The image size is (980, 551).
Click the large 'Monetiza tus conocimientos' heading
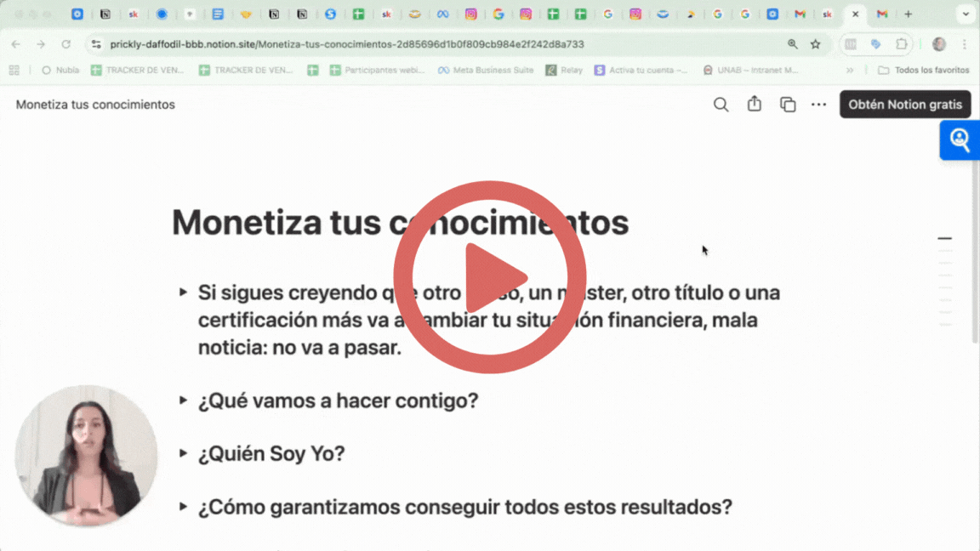point(400,223)
